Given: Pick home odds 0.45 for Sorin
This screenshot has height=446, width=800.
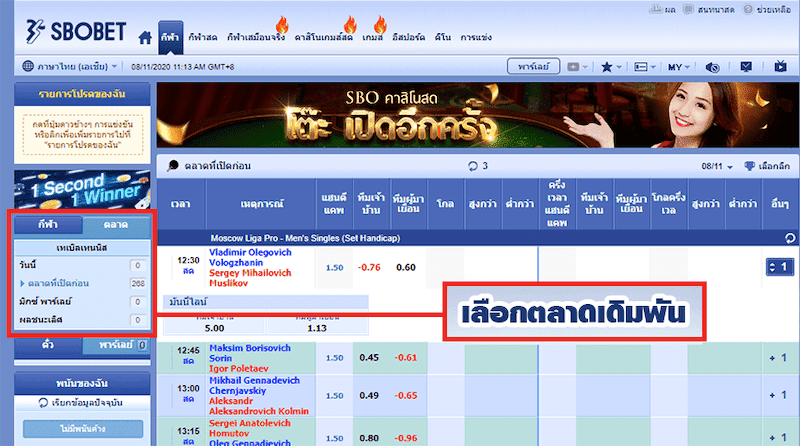Looking at the screenshot, I should [369, 358].
